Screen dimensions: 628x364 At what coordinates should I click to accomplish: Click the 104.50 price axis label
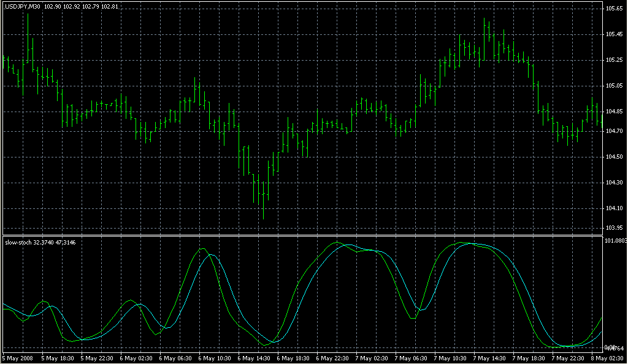[615, 157]
